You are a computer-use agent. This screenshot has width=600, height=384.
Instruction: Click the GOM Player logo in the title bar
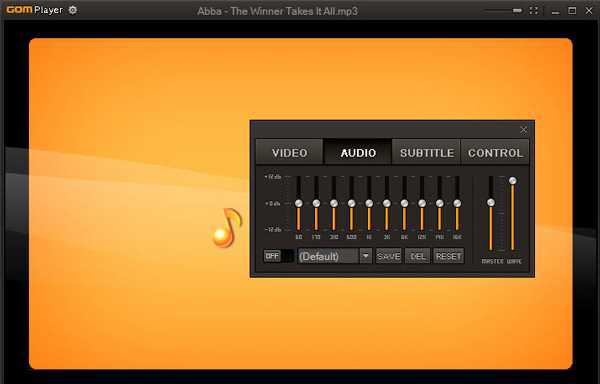(x=34, y=10)
